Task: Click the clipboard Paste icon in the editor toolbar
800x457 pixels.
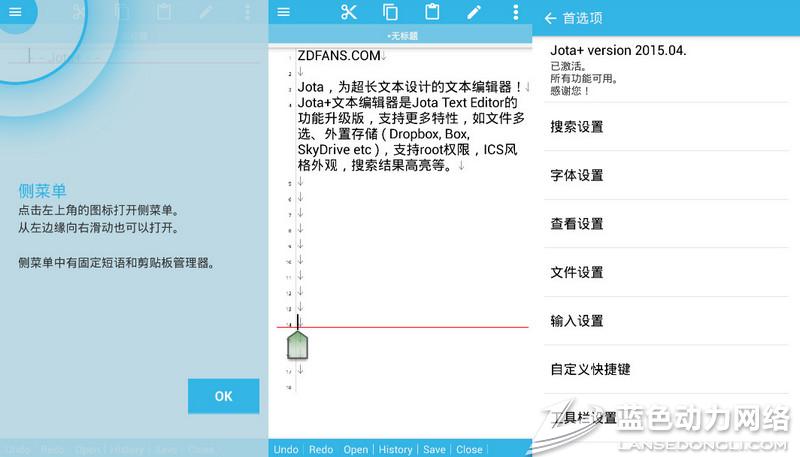Action: tap(432, 12)
